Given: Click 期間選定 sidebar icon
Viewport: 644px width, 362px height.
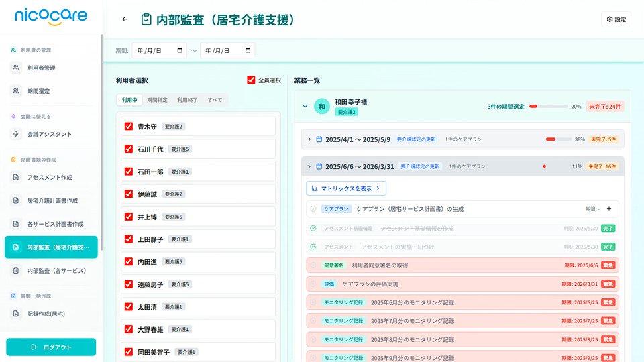Looking at the screenshot, I should (x=15, y=91).
